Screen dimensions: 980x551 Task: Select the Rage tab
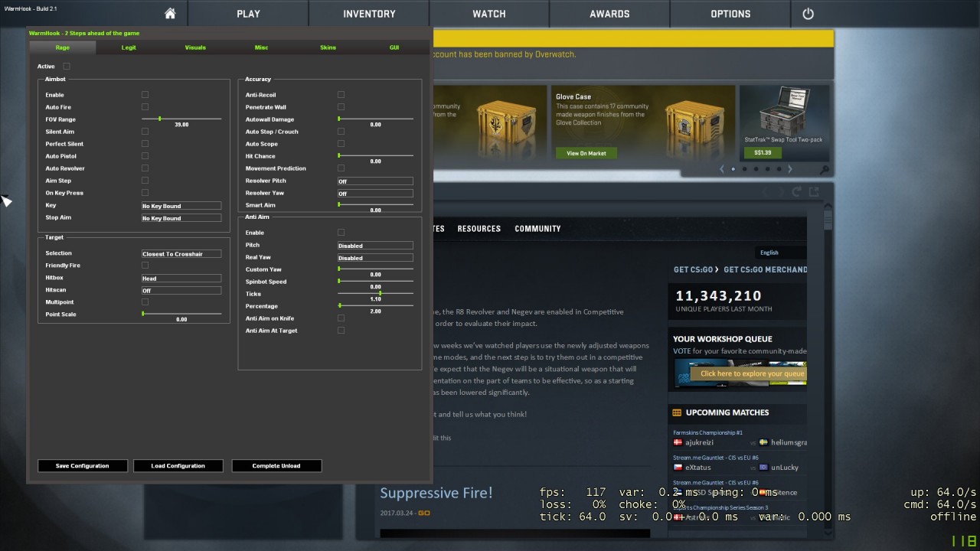click(63, 47)
